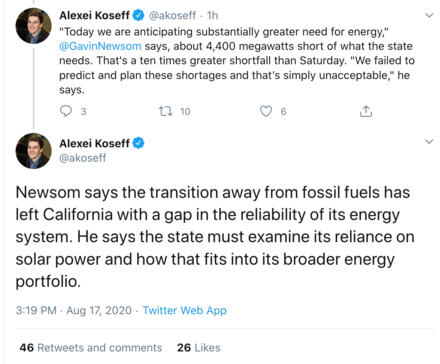440x364 pixels.
Task: View the 26 Likes list
Action: point(199,348)
